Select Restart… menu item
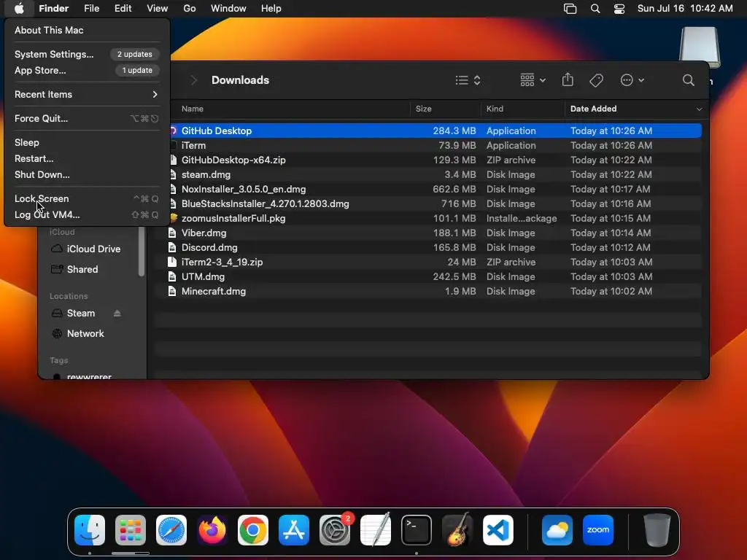The height and width of the screenshot is (560, 747). coord(86,158)
